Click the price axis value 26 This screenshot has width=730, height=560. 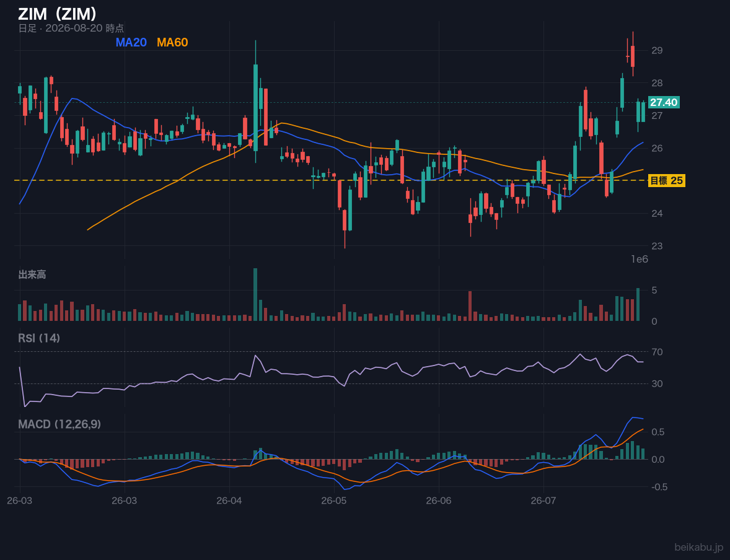pos(657,148)
